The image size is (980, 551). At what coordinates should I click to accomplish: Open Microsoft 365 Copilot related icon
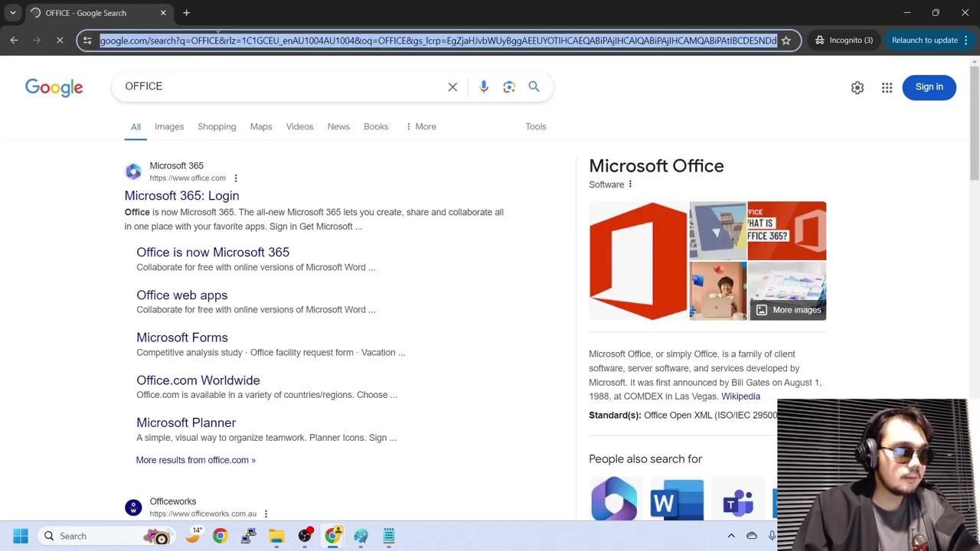coord(614,499)
